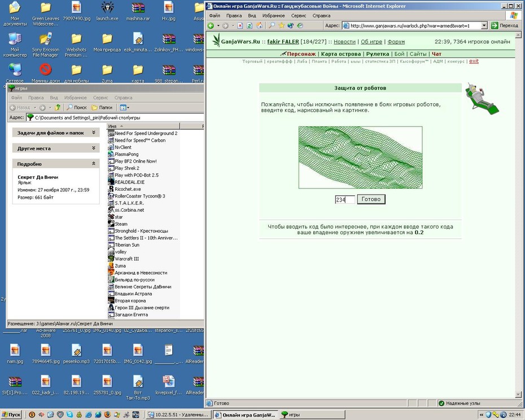Click the Refresh page icon in Internet Explorer

[x=250, y=25]
